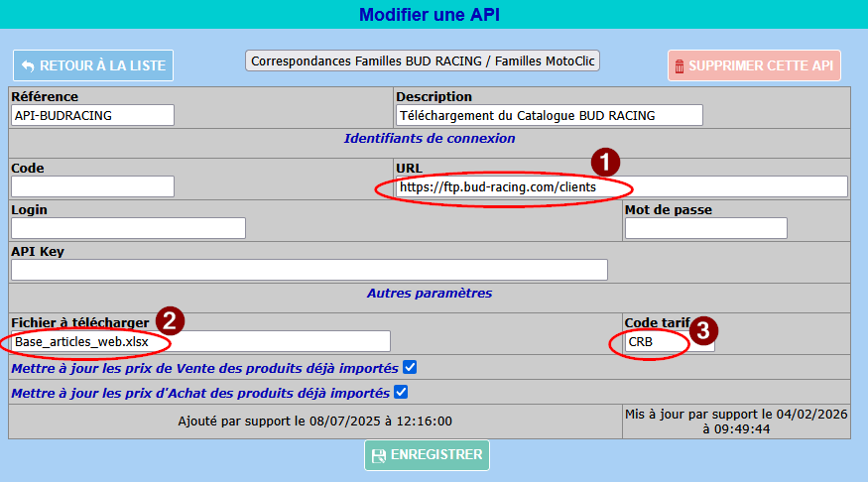Click the URL field with ftp.bud-racing.com

[621, 186]
